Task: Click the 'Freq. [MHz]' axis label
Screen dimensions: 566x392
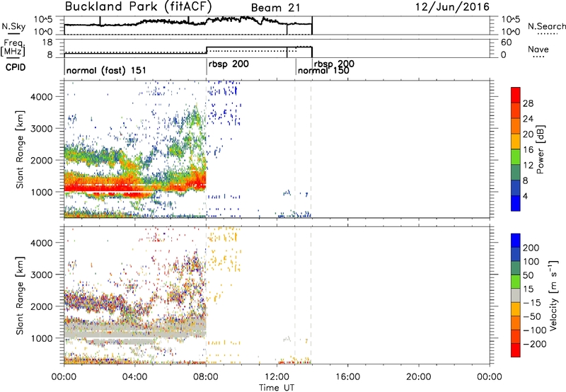Action: tap(13, 48)
